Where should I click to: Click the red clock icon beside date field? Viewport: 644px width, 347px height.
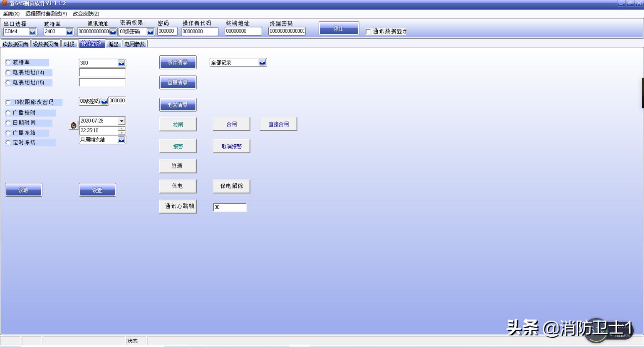73,126
